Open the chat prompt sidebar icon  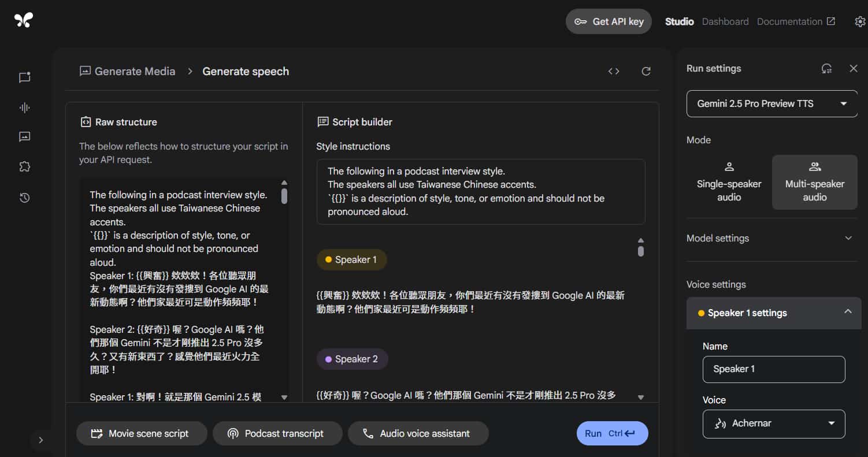[24, 77]
